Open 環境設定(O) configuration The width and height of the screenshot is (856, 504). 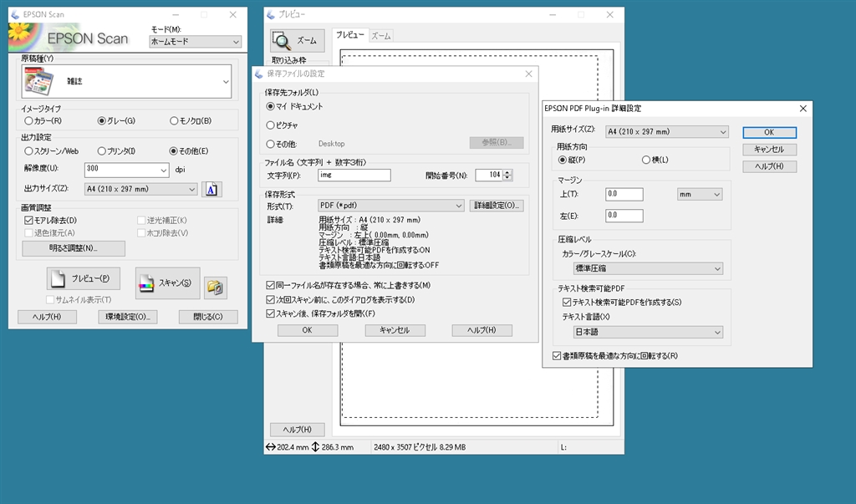pos(128,317)
